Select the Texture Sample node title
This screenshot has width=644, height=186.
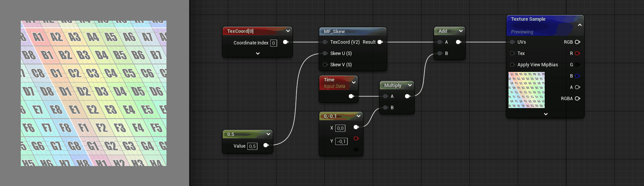(x=528, y=19)
